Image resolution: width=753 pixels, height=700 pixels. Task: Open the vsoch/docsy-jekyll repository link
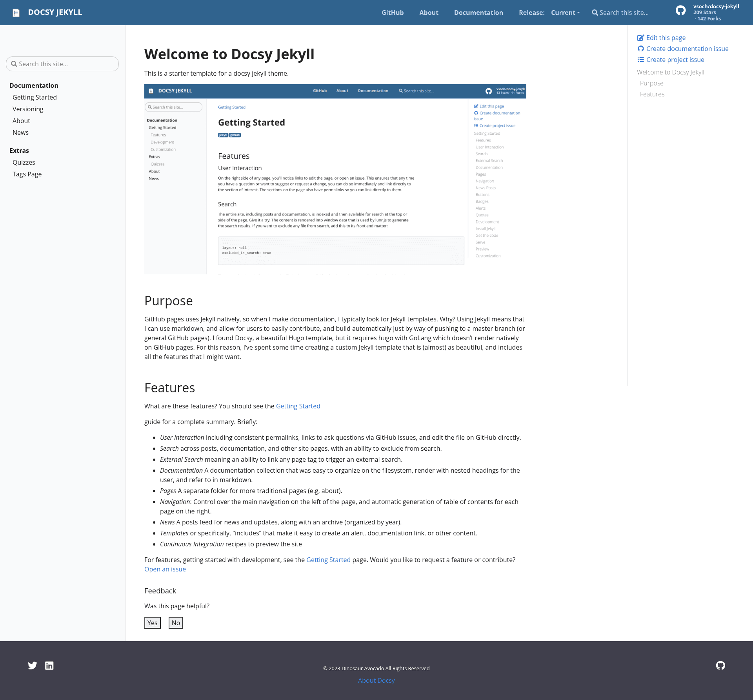point(716,6)
